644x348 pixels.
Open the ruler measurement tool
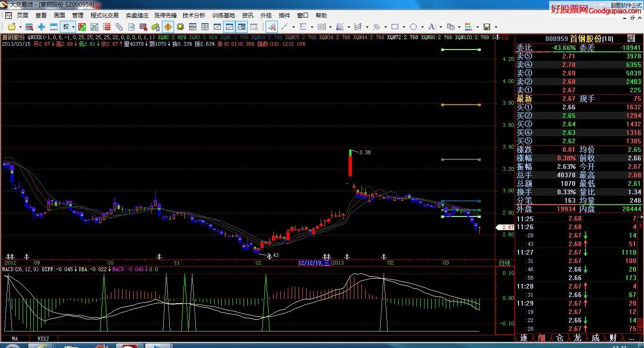(x=54, y=27)
